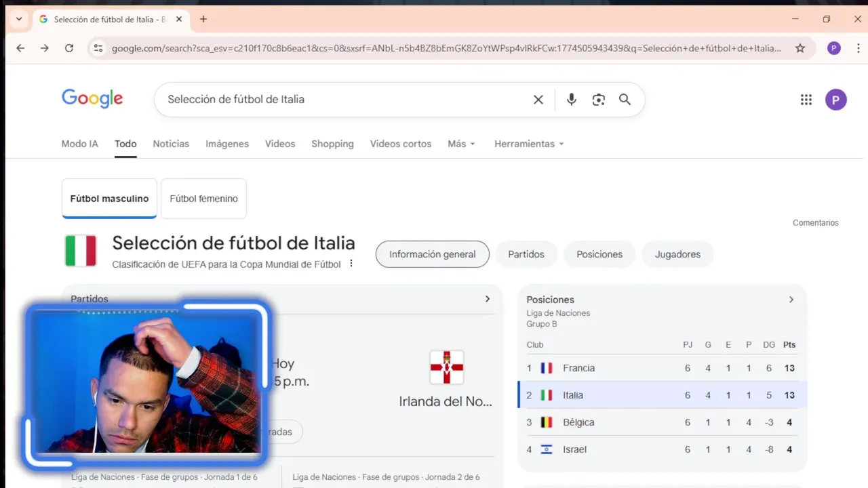
Task: Click the Francia row in standings
Action: (663, 368)
